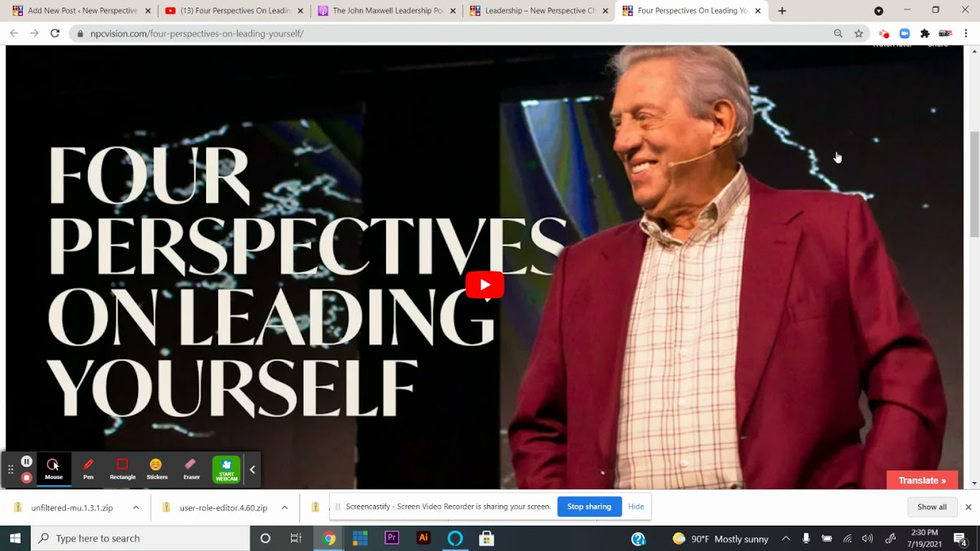Open Task View
980x551 pixels.
coord(296,538)
